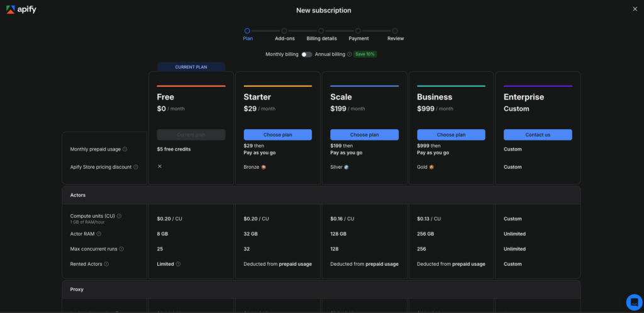
Task: Click info icon next to Actor RAM
Action: pos(99,234)
